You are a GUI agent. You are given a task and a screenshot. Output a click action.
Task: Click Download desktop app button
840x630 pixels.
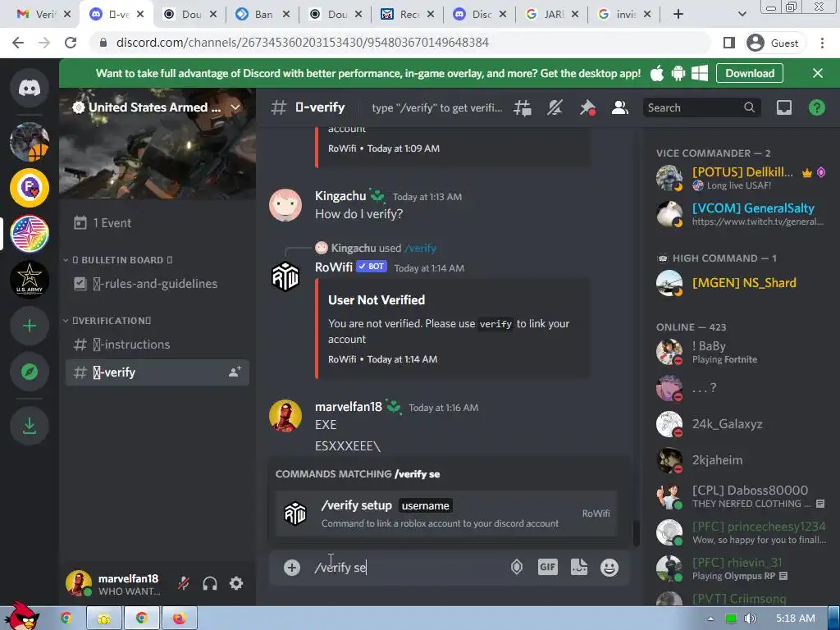point(750,73)
